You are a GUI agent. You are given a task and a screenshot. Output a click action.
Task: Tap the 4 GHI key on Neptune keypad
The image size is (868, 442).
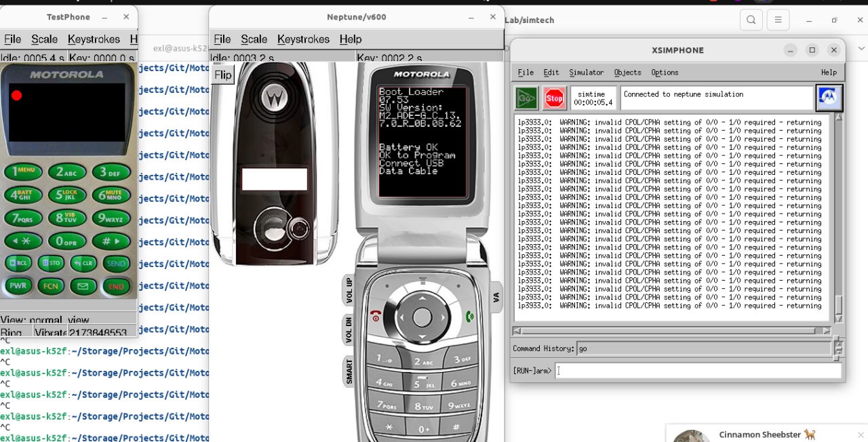click(x=384, y=382)
